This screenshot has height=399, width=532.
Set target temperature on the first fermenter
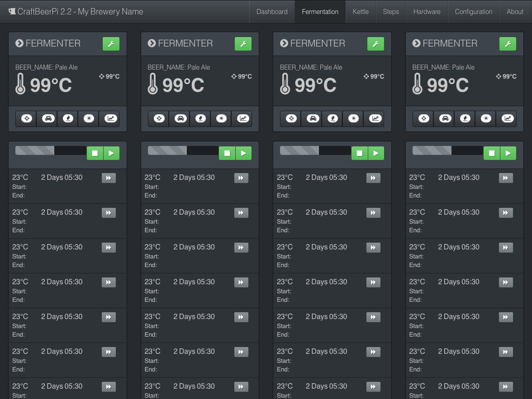26,118
